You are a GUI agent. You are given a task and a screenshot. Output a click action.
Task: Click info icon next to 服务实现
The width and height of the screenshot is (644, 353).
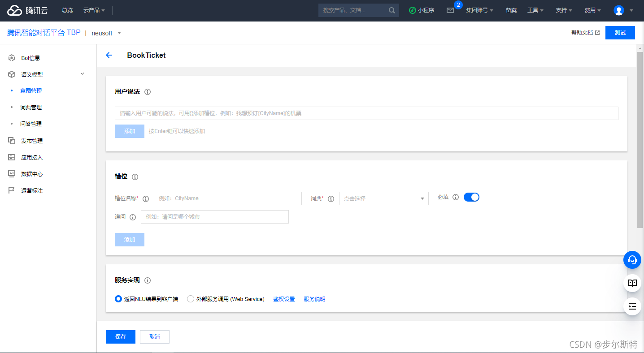click(148, 280)
